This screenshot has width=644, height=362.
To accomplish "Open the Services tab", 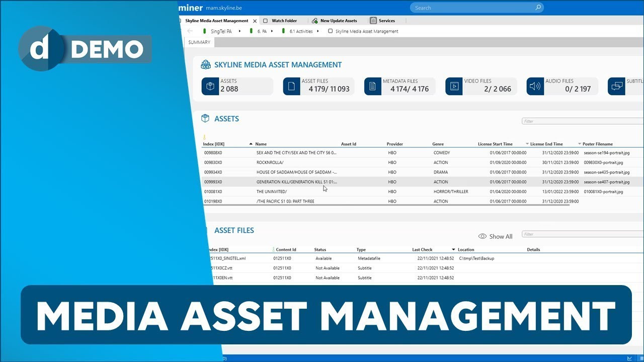I will point(387,21).
